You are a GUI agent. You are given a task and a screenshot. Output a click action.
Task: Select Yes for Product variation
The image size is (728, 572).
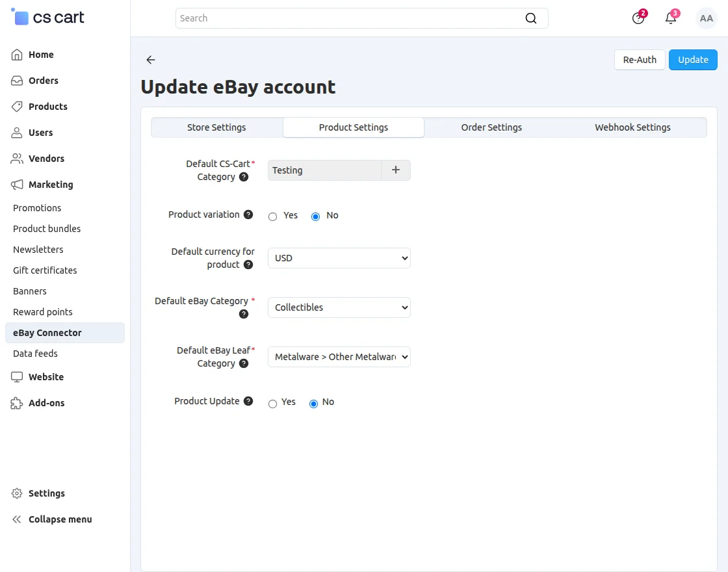pos(272,216)
